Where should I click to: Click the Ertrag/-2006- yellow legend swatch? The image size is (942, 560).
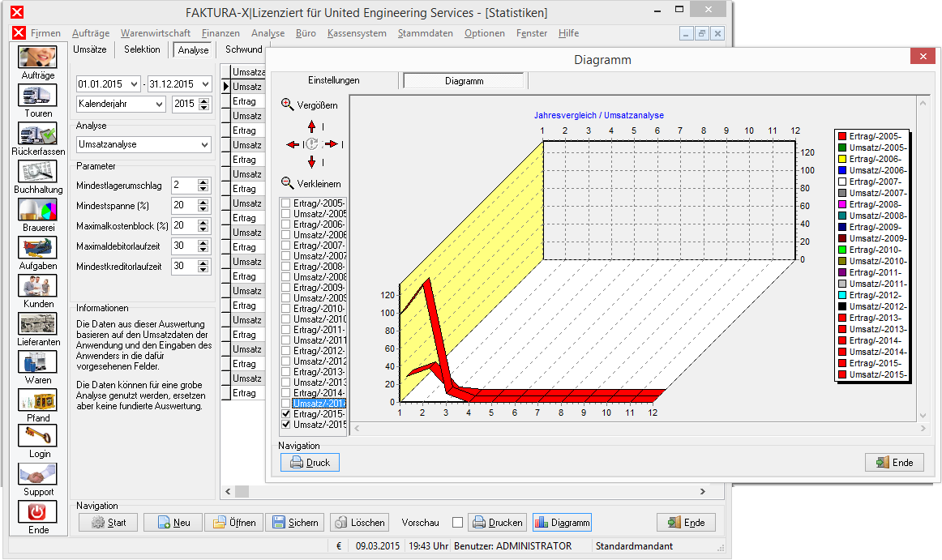pyautogui.click(x=842, y=159)
